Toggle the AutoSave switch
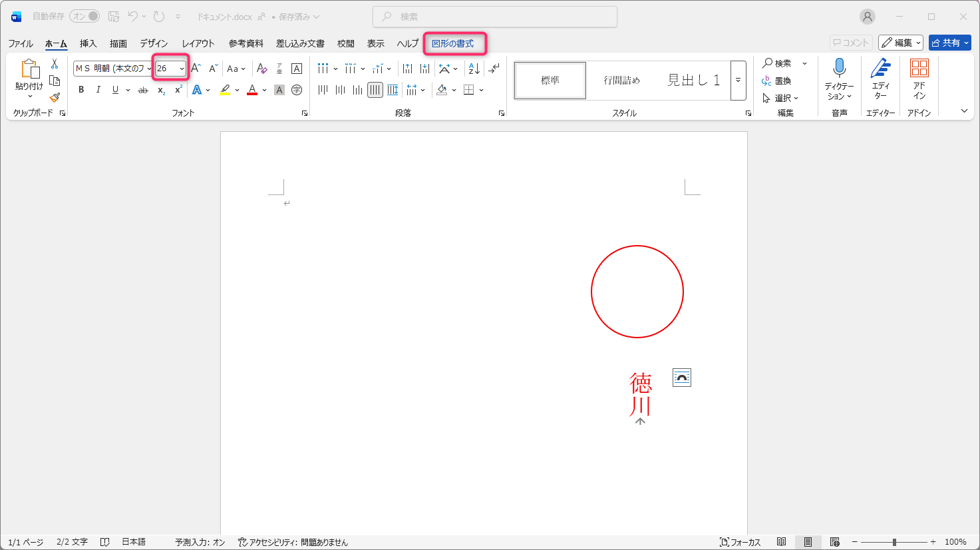 click(x=84, y=17)
